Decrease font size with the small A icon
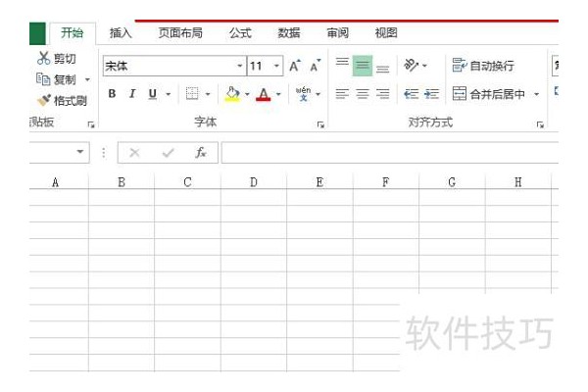This screenshot has width=588, height=392. coord(315,66)
